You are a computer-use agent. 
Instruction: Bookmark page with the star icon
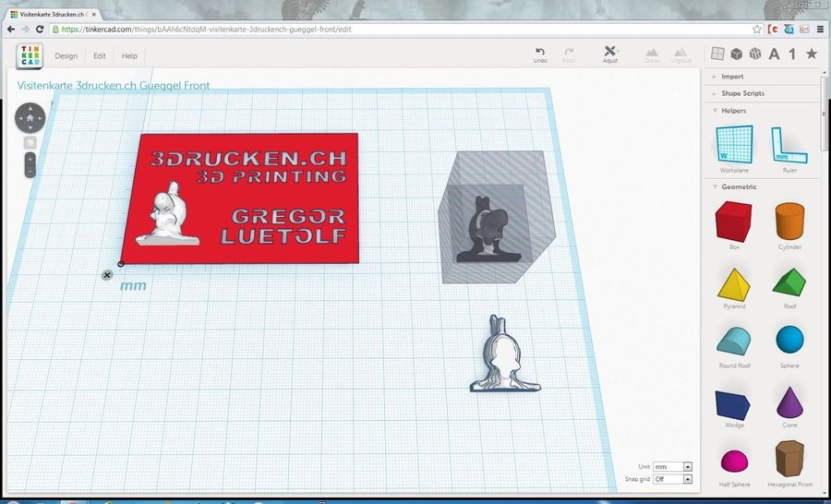click(757, 30)
